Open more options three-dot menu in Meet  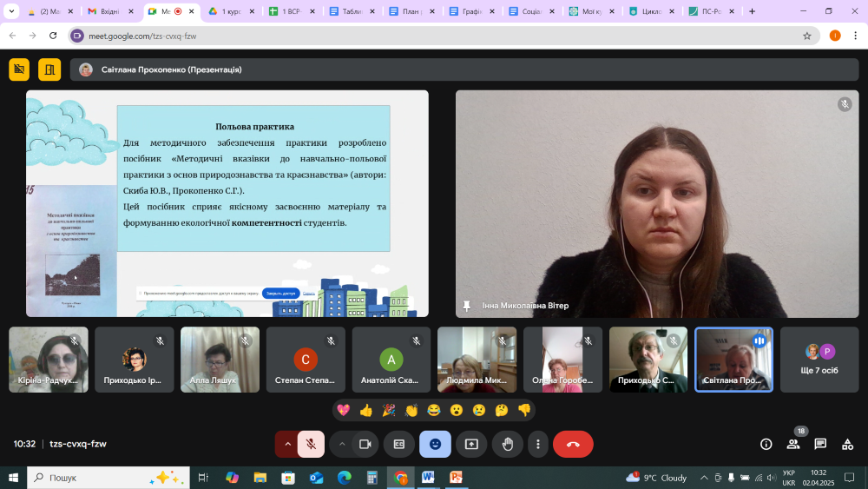(x=537, y=444)
